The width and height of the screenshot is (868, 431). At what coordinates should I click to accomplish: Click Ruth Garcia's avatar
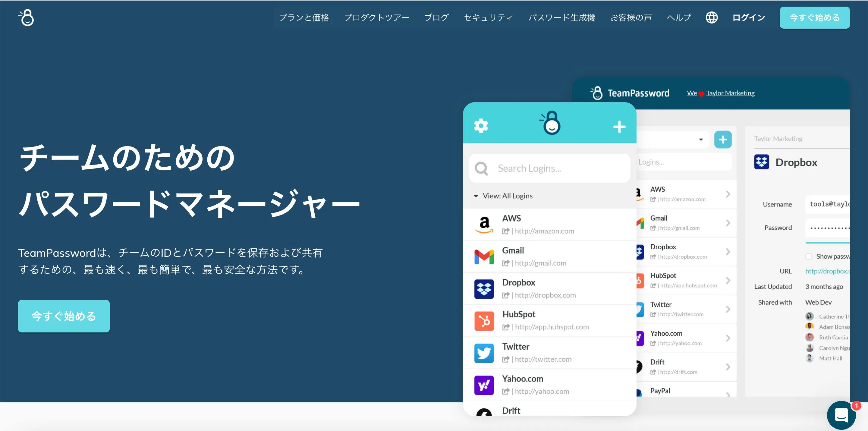pos(809,337)
